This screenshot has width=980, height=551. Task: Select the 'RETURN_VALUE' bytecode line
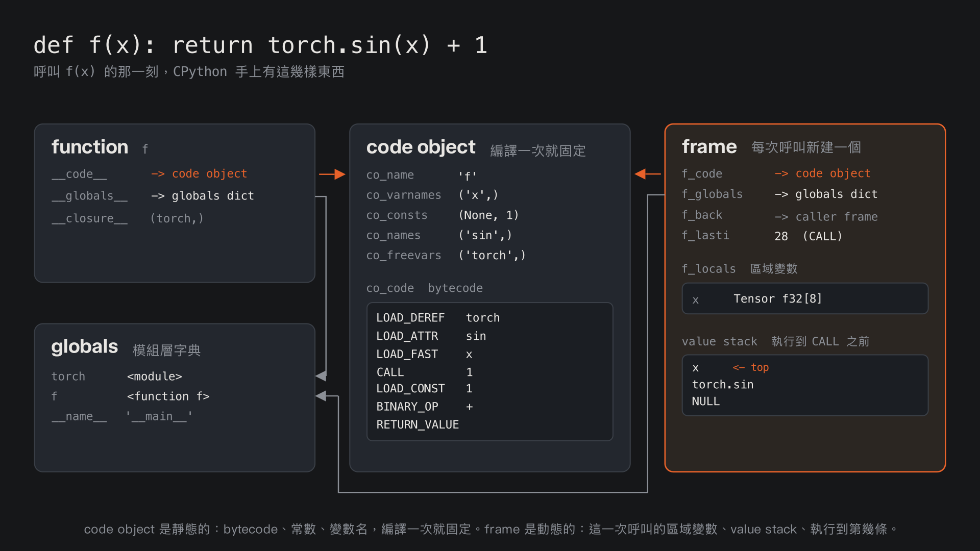(418, 424)
